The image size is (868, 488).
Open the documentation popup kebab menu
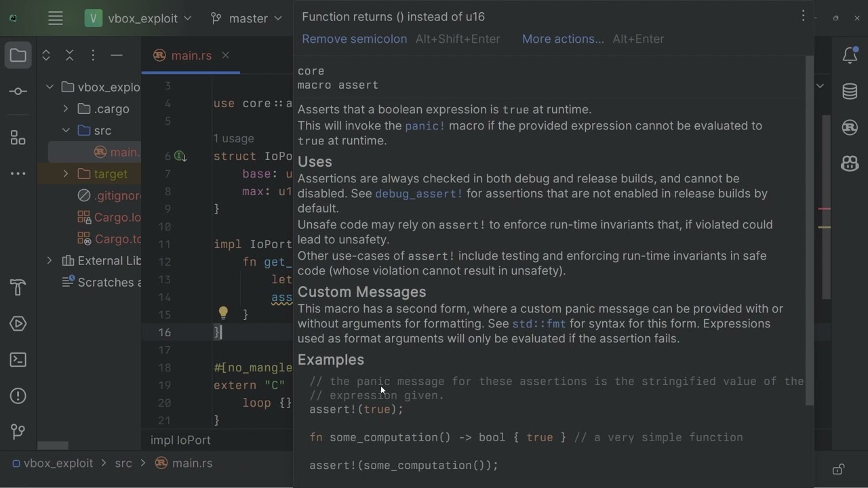pos(803,16)
